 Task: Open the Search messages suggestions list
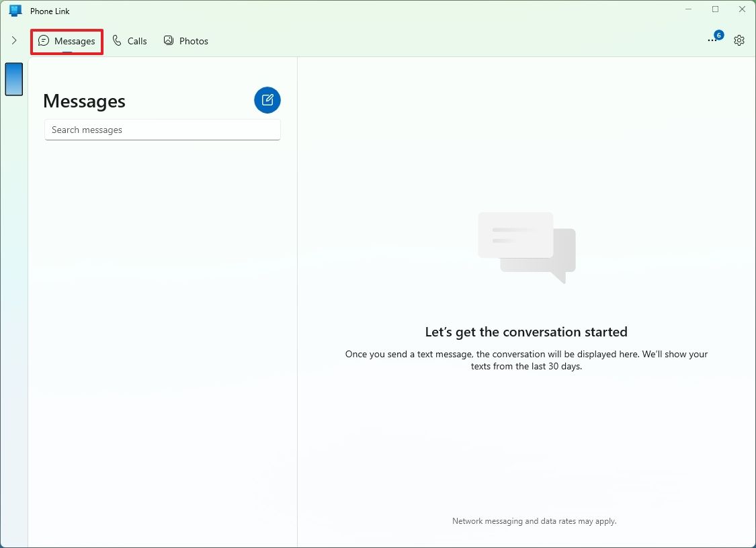(x=162, y=130)
